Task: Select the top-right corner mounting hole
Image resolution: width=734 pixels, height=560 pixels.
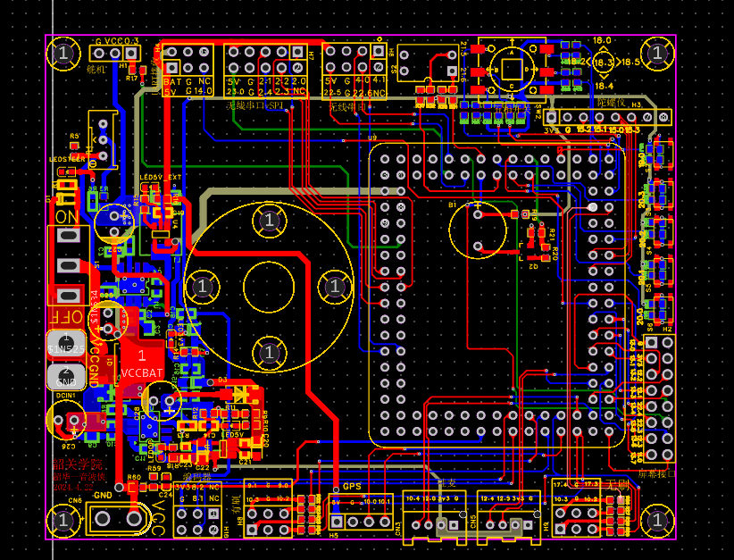Action: [658, 53]
